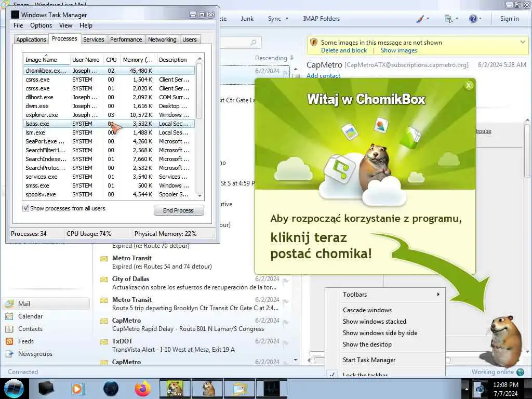
Task: Collapse the images warning bar chevron
Action: coord(523,42)
